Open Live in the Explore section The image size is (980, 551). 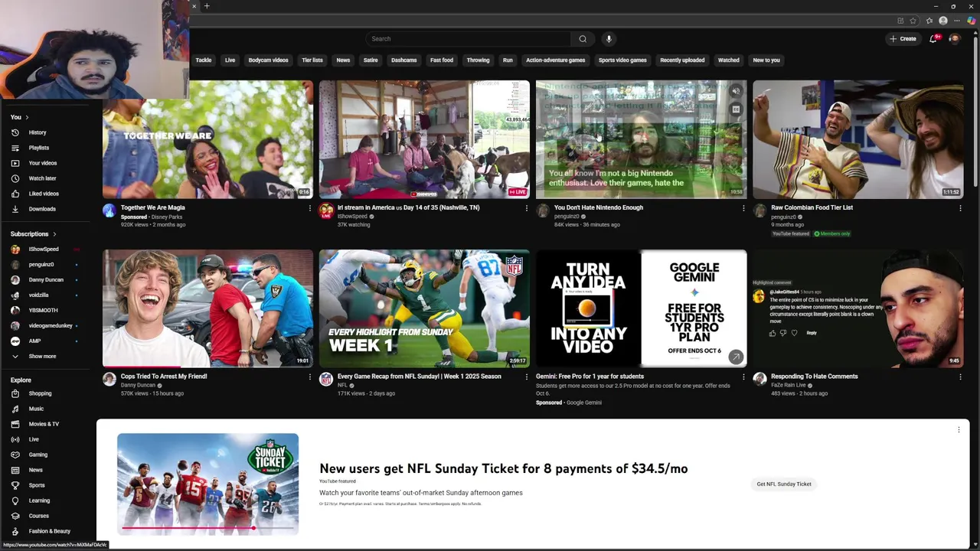(x=27, y=439)
